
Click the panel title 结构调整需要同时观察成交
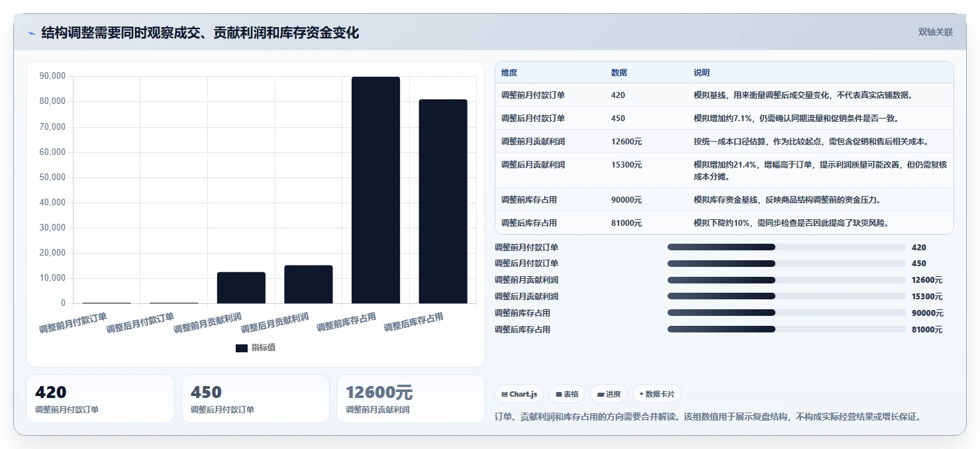[200, 32]
